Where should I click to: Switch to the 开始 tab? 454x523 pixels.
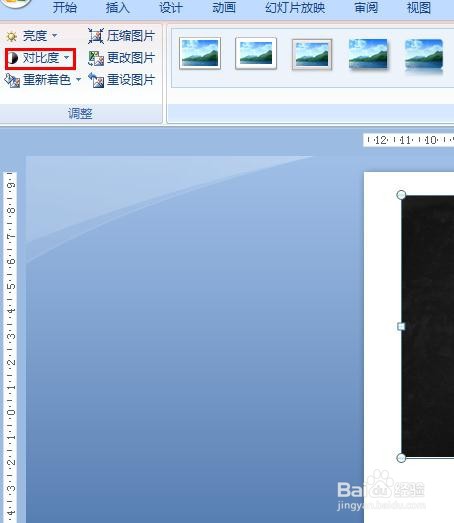click(x=64, y=7)
